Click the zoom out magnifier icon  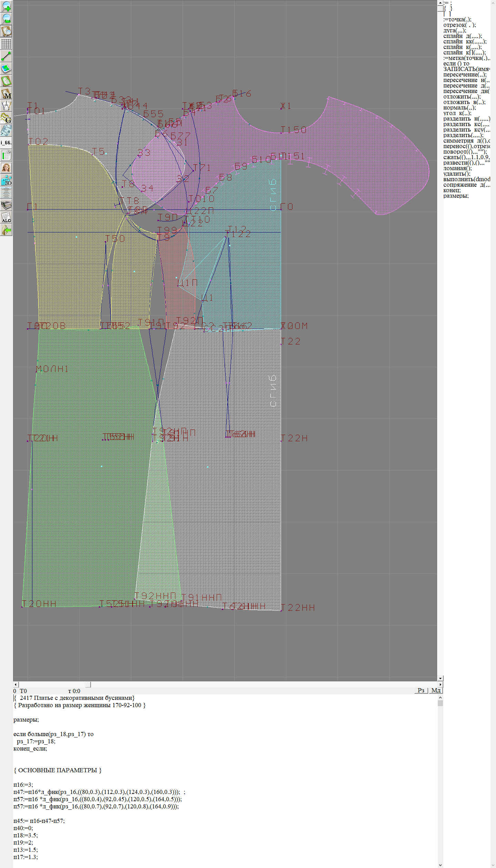click(x=6, y=19)
